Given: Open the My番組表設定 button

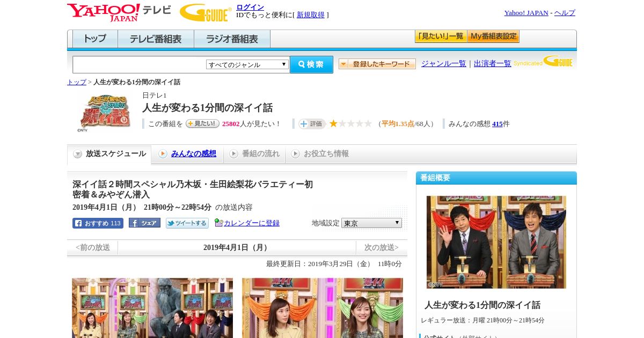Looking at the screenshot, I should tap(493, 36).
